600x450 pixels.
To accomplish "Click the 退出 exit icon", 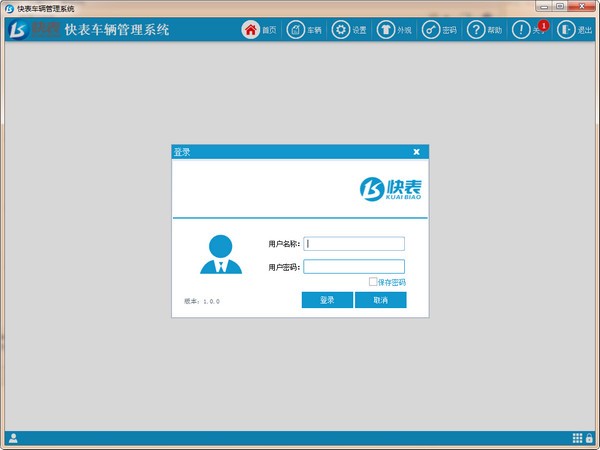I will click(x=567, y=30).
